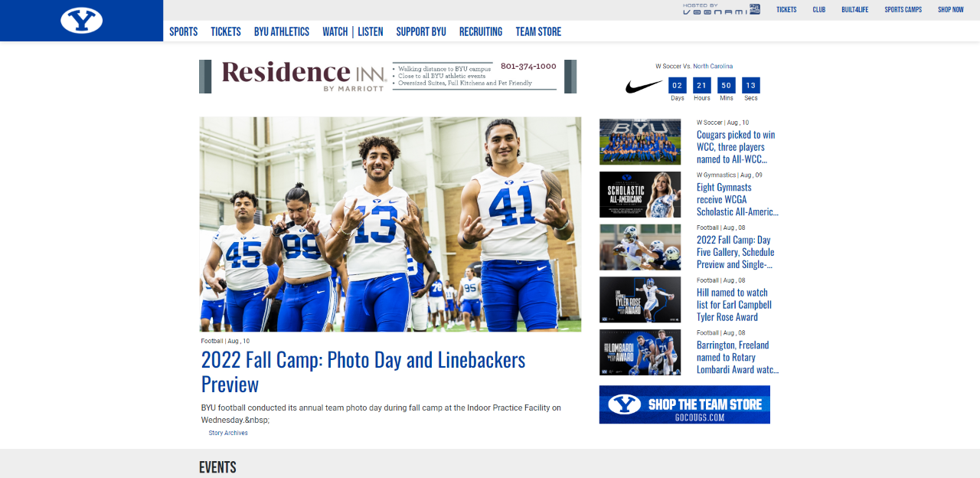
Task: Click the football players main photo
Action: coord(390,224)
